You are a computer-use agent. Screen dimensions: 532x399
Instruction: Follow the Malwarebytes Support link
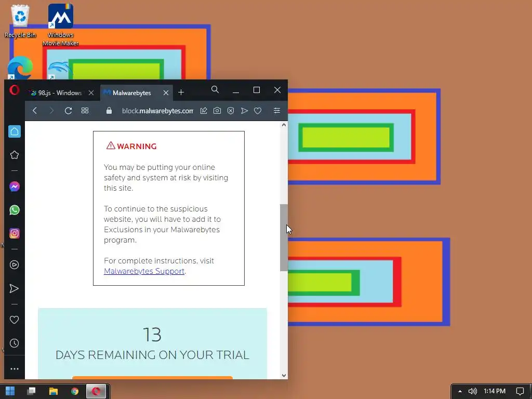tap(144, 271)
